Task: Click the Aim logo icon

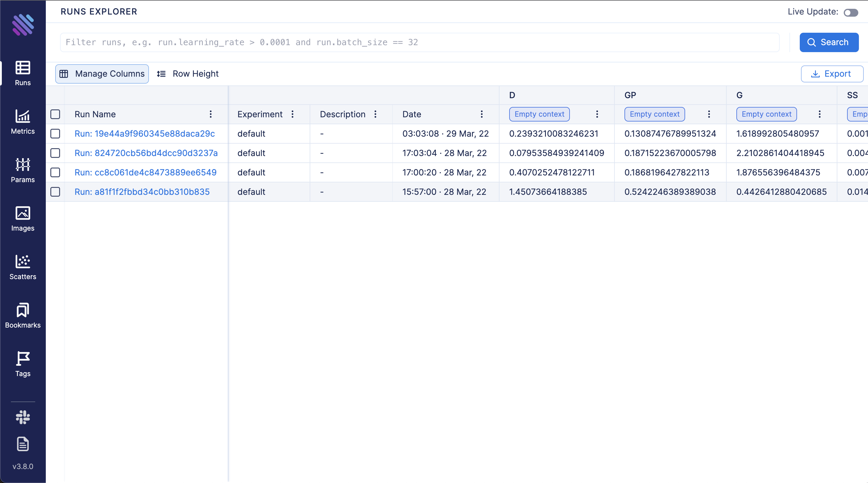Action: click(23, 25)
